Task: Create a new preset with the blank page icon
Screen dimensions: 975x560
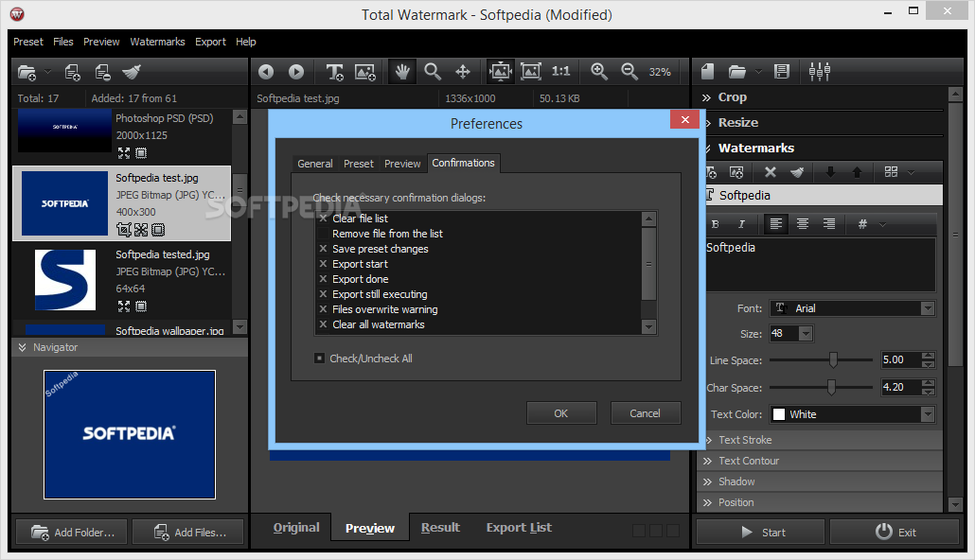Action: (708, 72)
